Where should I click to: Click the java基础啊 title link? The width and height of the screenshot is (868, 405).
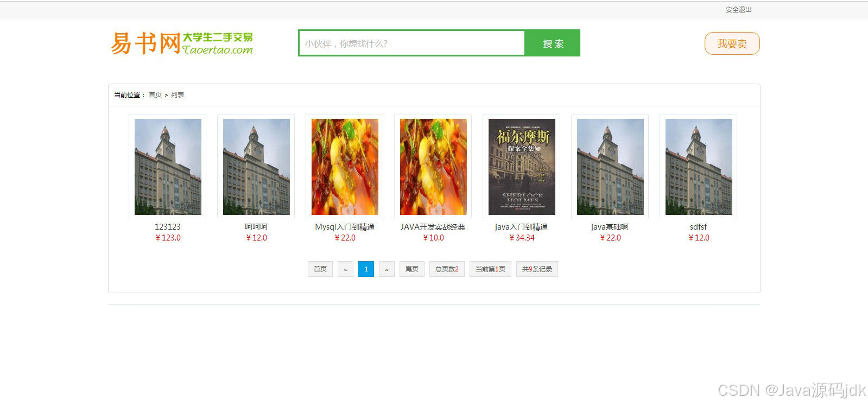pos(610,227)
